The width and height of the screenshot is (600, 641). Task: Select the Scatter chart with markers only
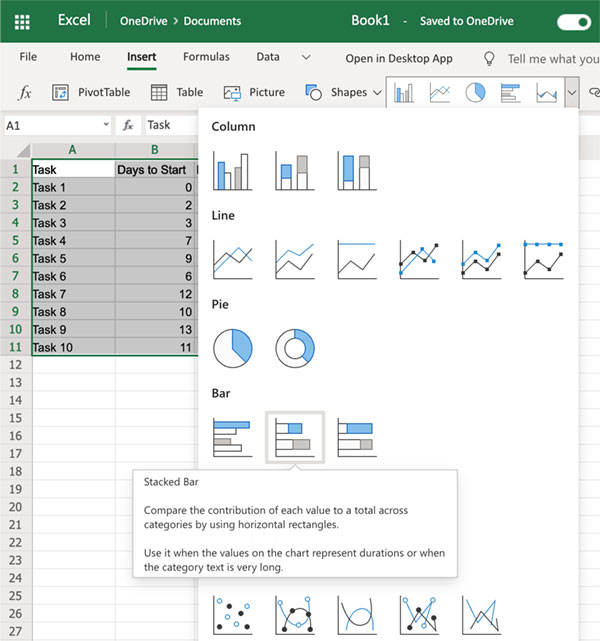pyautogui.click(x=233, y=615)
